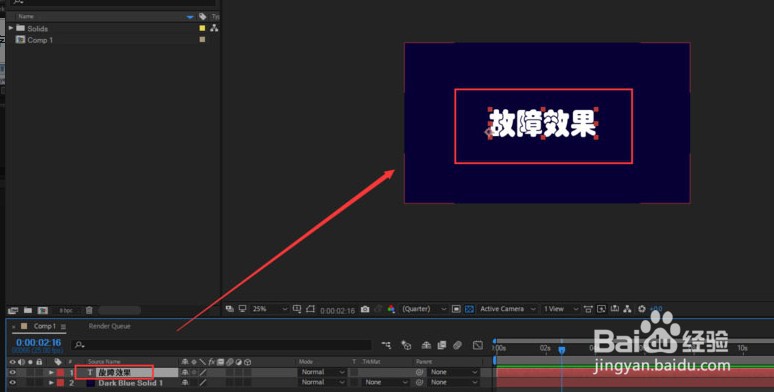Click the Reset Exposure icon
This screenshot has width=774, height=392.
click(641, 309)
